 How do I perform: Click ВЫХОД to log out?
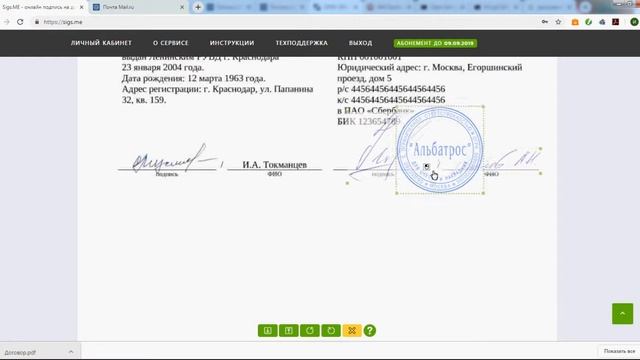(360, 43)
